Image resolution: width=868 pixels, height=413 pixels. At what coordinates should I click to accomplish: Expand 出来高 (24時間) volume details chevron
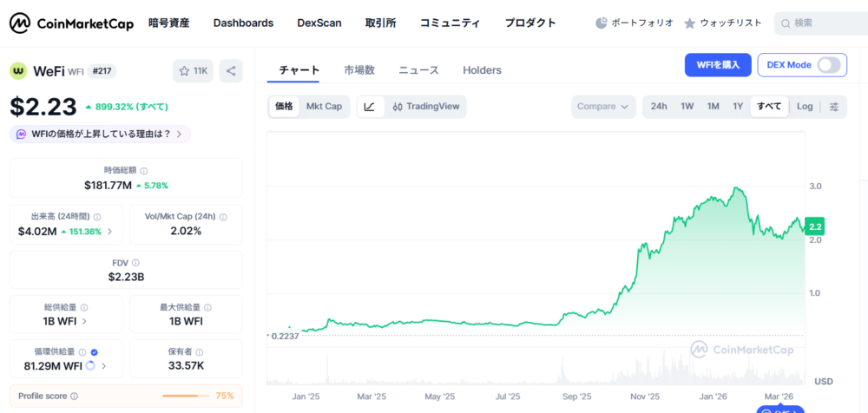click(x=109, y=232)
